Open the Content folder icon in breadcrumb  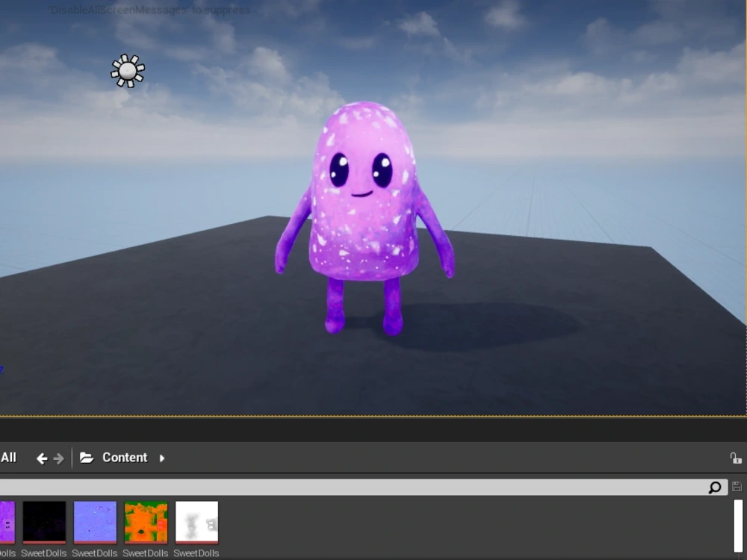(86, 458)
